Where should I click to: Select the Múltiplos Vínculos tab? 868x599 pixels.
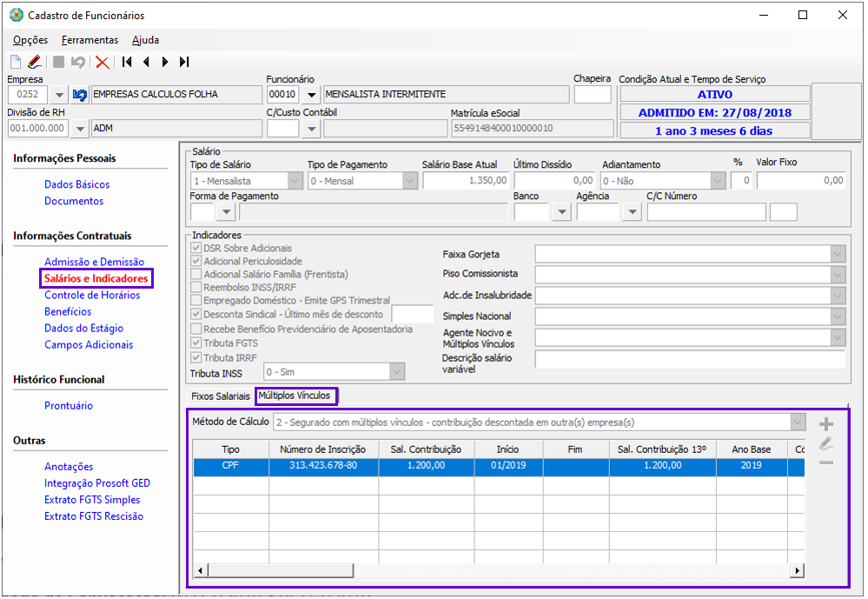click(295, 396)
